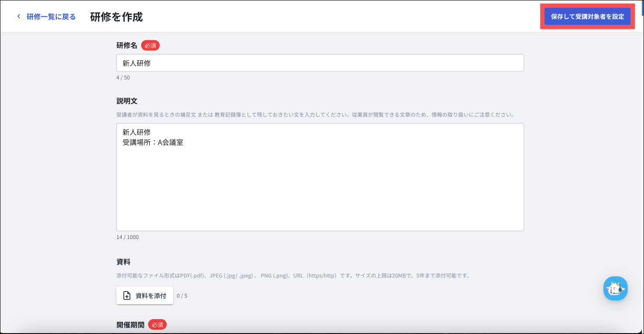Click the back chevron beside 研修一覧に戻る
The height and width of the screenshot is (334, 644).
click(19, 17)
